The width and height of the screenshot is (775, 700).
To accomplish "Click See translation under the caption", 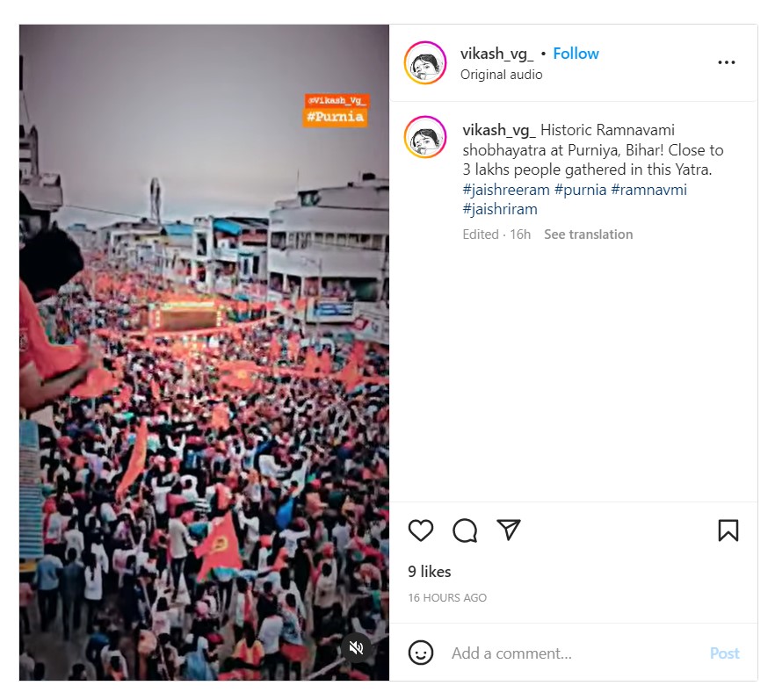I will pyautogui.click(x=588, y=235).
